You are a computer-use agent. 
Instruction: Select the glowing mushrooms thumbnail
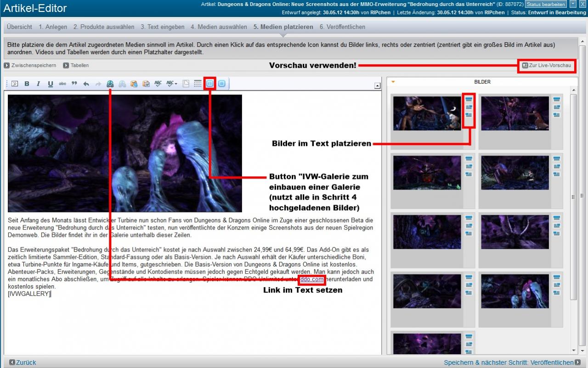(515, 291)
